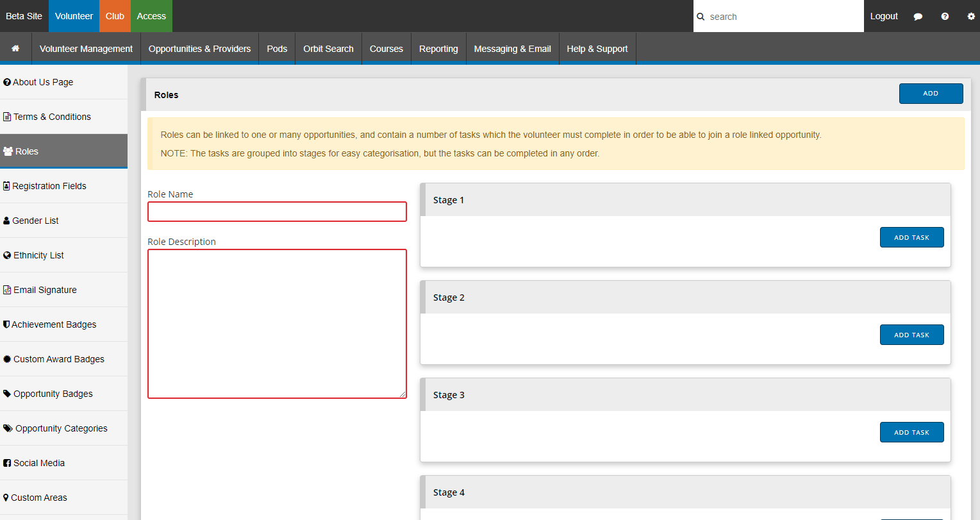Click the search magnifier icon
Image resolution: width=980 pixels, height=520 pixels.
tap(701, 17)
